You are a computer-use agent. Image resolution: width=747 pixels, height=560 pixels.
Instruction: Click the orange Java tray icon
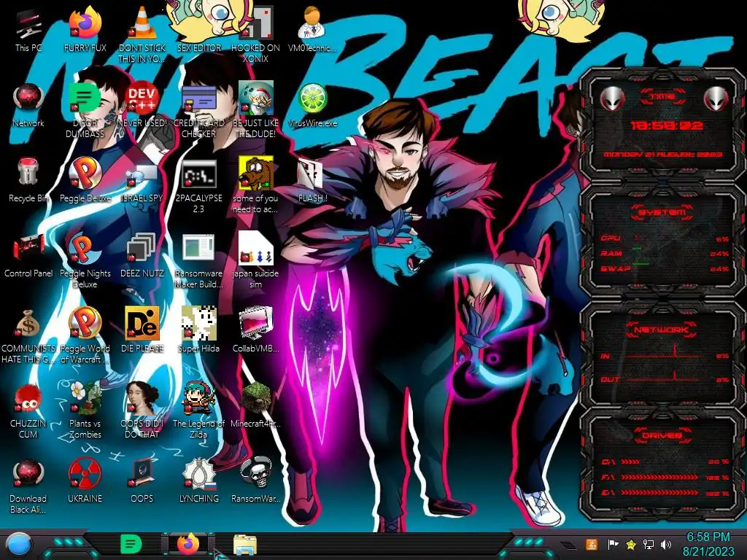[x=592, y=544]
